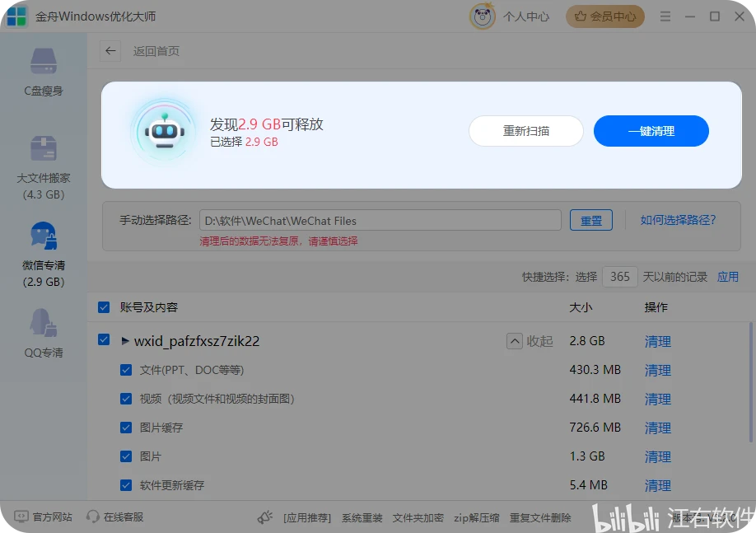Click the 操作 column header
The width and height of the screenshot is (756, 533).
656,307
